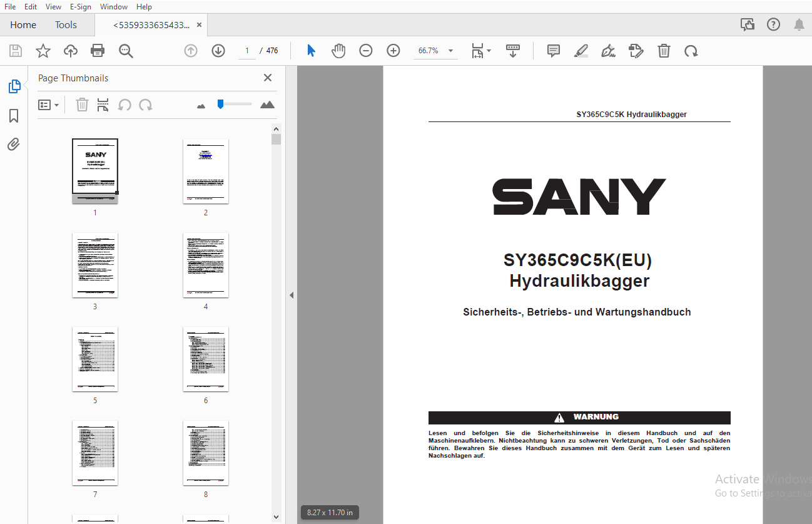This screenshot has height=524, width=812.
Task: Click the Delete trash icon in toolbar
Action: tap(664, 51)
